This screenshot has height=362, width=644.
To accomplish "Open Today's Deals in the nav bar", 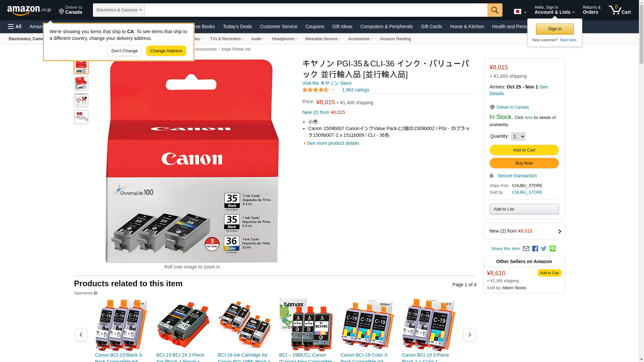I will pyautogui.click(x=237, y=26).
